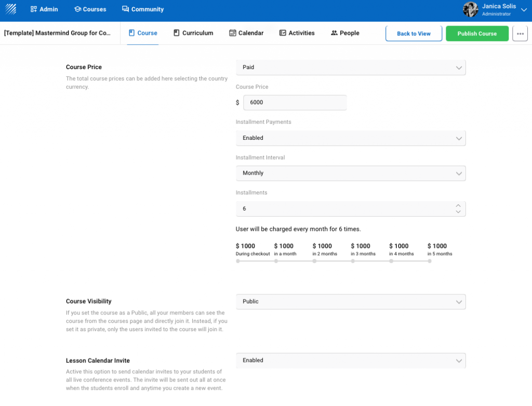532x406 pixels.
Task: Open the Installment Payments Enabled dropdown
Action: point(351,138)
